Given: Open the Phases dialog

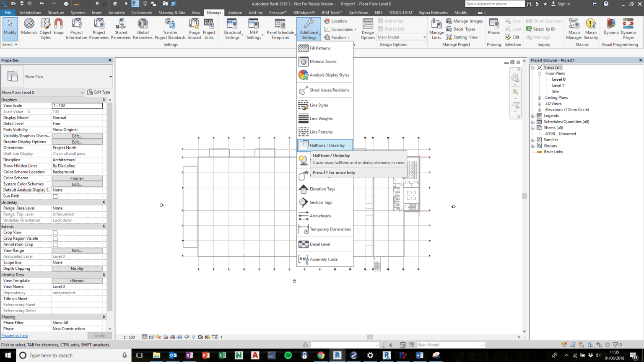Looking at the screenshot, I should coord(494,27).
